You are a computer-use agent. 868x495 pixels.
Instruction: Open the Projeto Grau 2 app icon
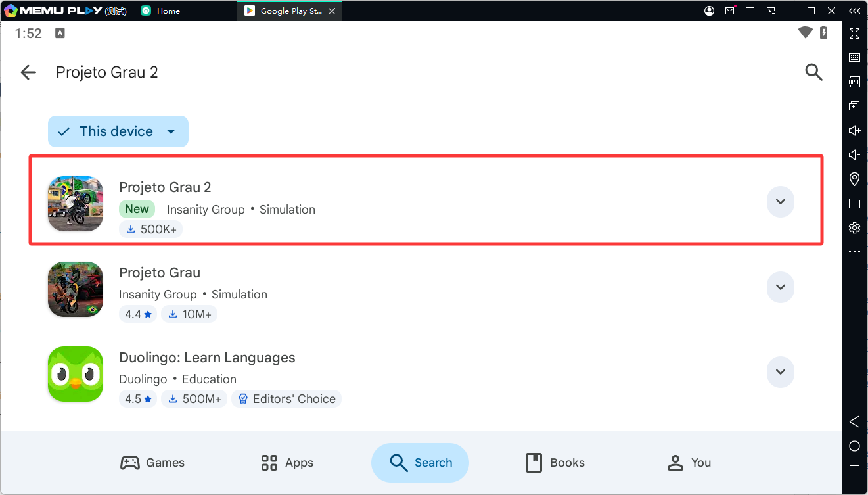(76, 203)
